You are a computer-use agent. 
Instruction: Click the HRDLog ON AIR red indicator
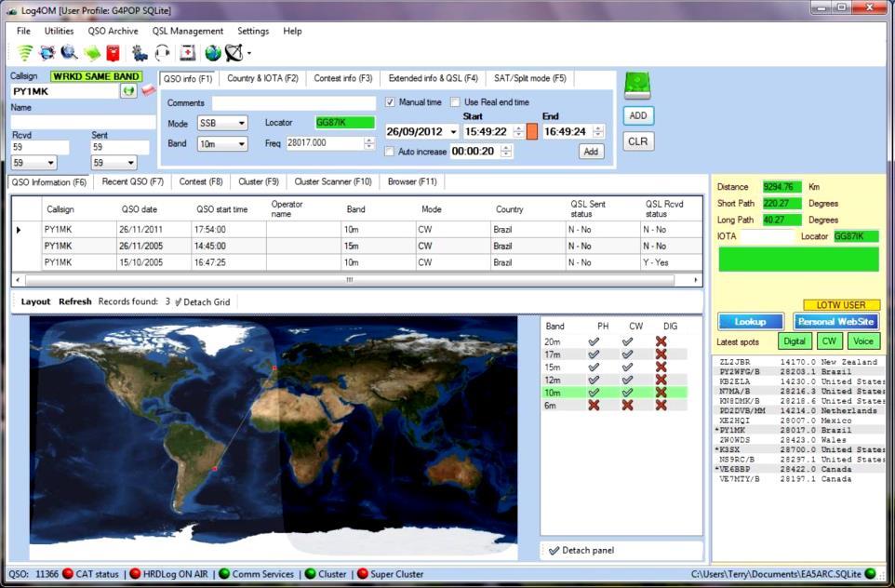135,574
